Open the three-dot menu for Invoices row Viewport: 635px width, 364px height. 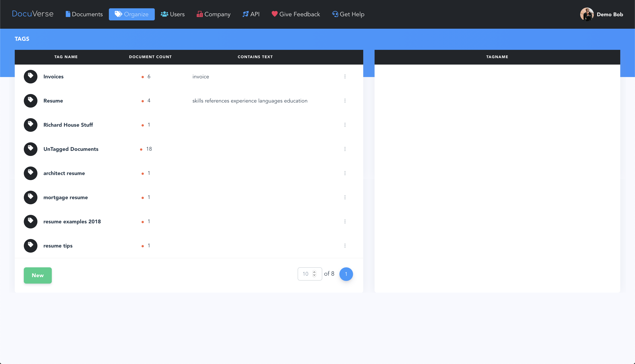[345, 76]
